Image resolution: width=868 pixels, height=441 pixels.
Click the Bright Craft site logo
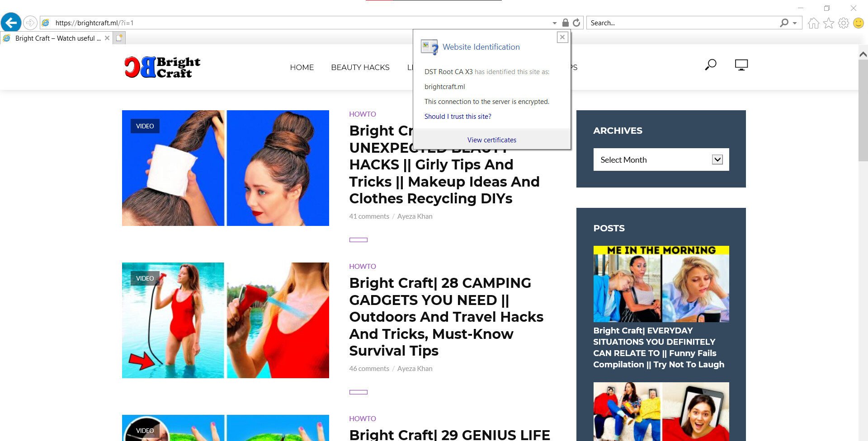[x=162, y=67]
